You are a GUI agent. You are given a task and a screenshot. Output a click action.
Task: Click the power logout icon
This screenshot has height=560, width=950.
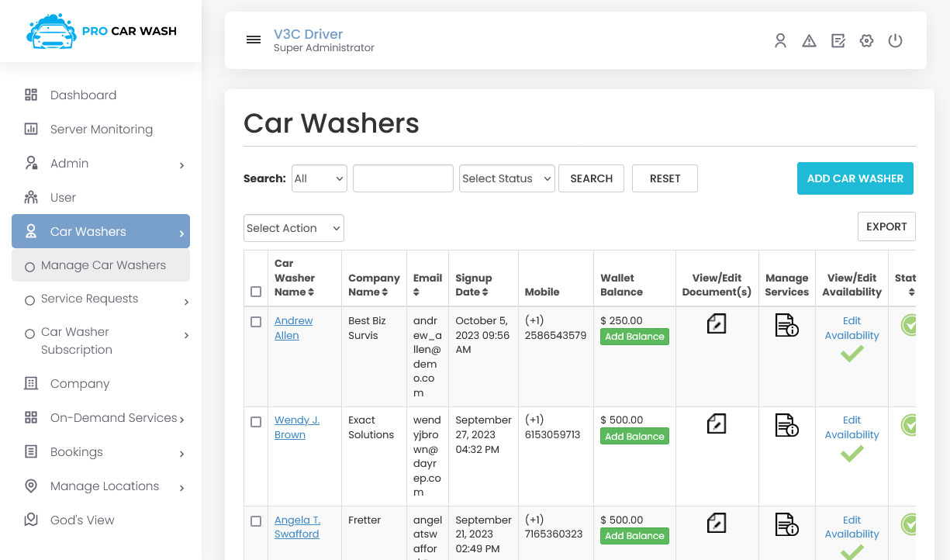point(895,41)
